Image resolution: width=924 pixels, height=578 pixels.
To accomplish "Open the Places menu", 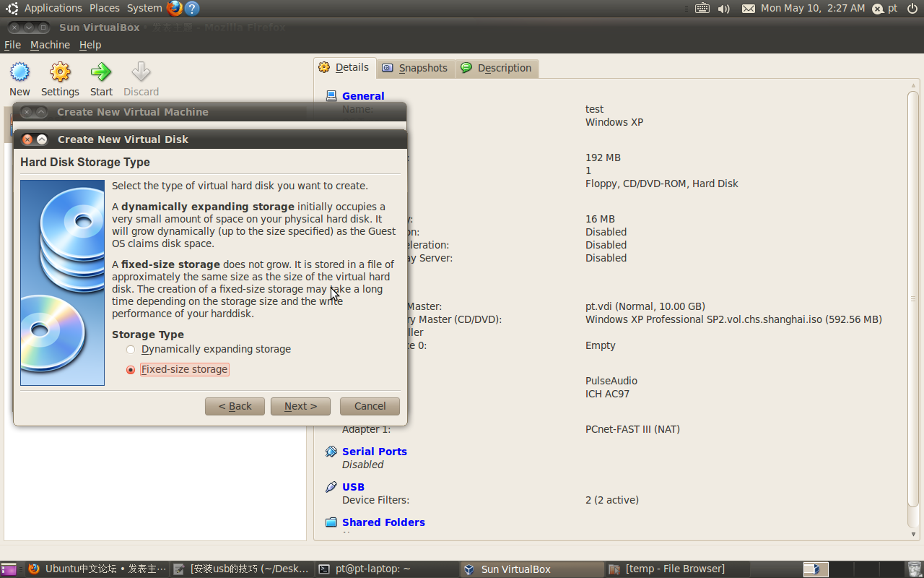I will click(x=105, y=8).
